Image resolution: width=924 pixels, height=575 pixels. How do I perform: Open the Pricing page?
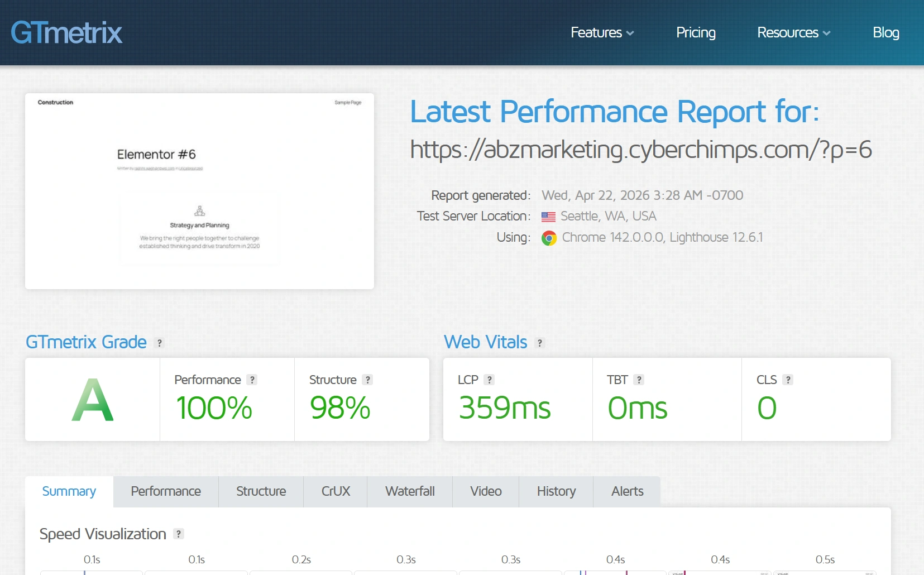[696, 32]
